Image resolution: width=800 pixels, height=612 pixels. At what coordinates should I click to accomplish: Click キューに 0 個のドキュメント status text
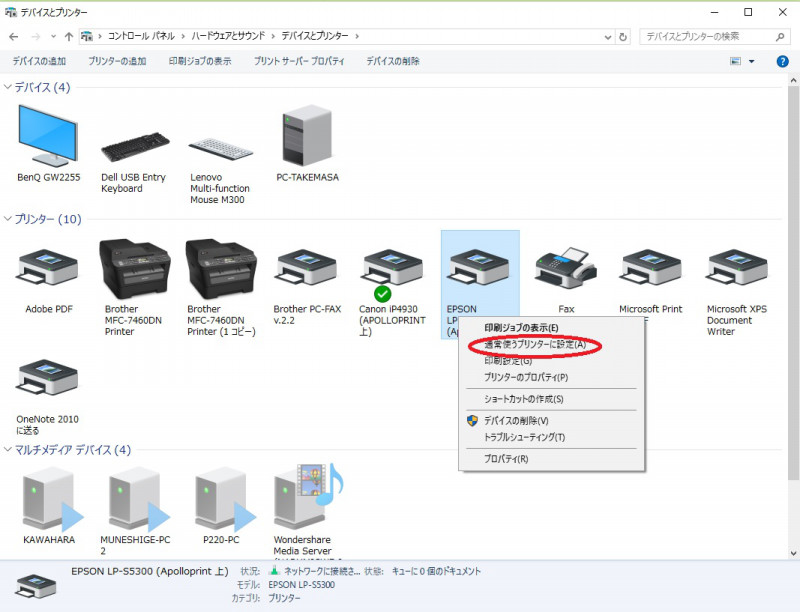click(436, 572)
